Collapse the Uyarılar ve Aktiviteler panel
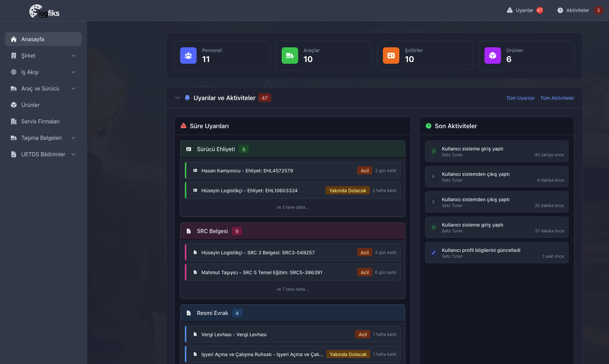The width and height of the screenshot is (609, 364). pyautogui.click(x=178, y=98)
